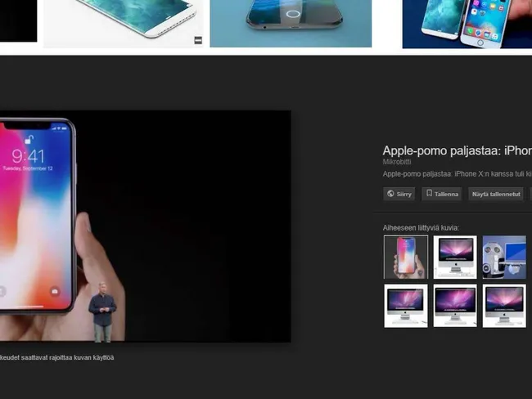Click the small badge icon on white iPhone thumbnail

tap(197, 40)
